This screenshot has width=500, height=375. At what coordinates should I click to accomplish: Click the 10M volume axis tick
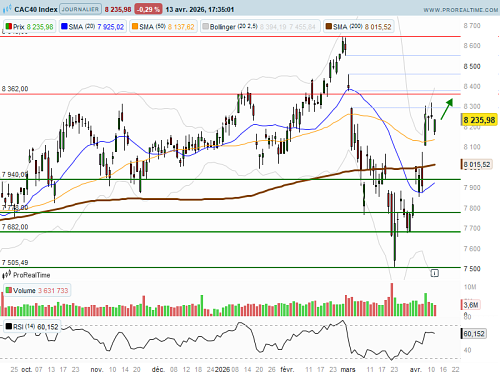click(x=470, y=287)
